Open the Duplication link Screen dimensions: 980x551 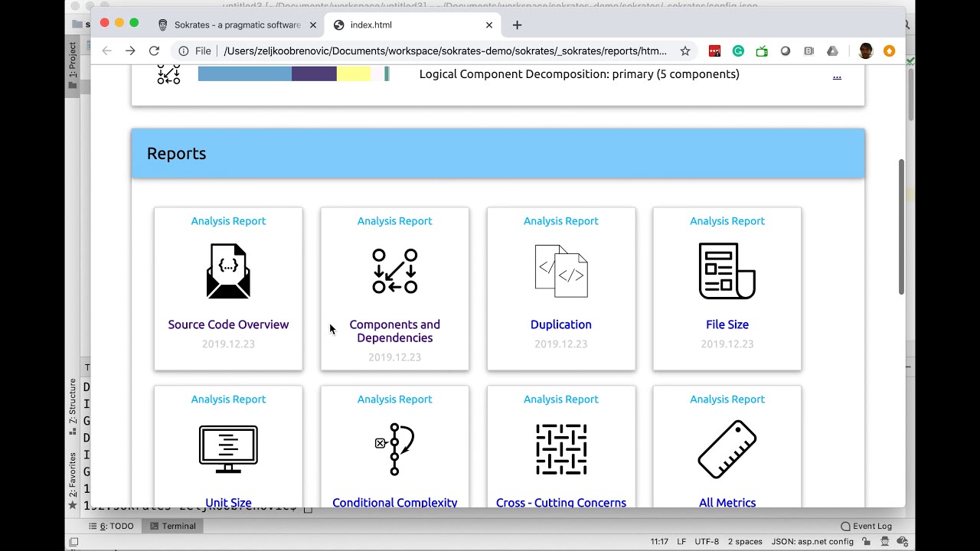tap(561, 324)
